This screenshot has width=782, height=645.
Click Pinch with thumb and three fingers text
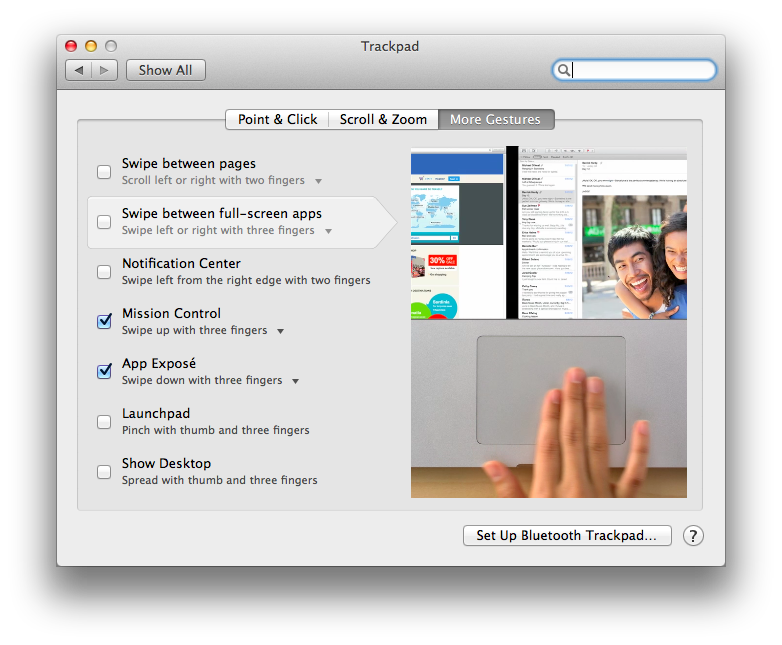(216, 430)
